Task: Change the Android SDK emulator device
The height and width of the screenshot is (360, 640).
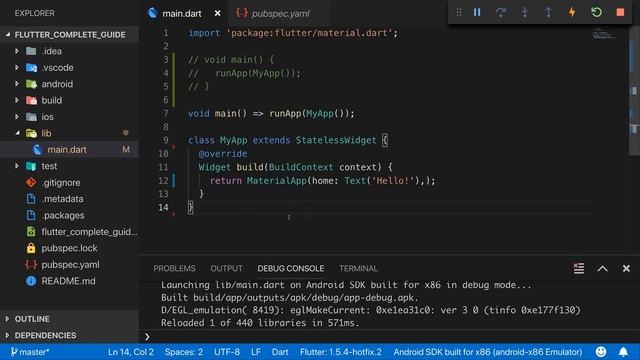Action: [488, 352]
